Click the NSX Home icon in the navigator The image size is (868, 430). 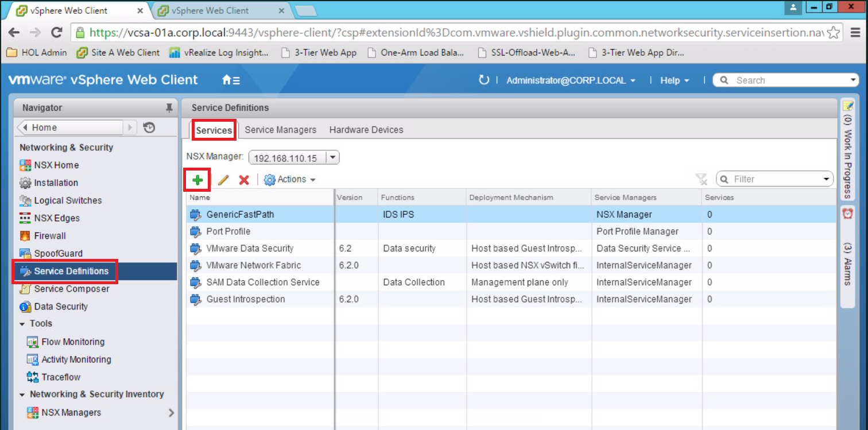pyautogui.click(x=25, y=165)
